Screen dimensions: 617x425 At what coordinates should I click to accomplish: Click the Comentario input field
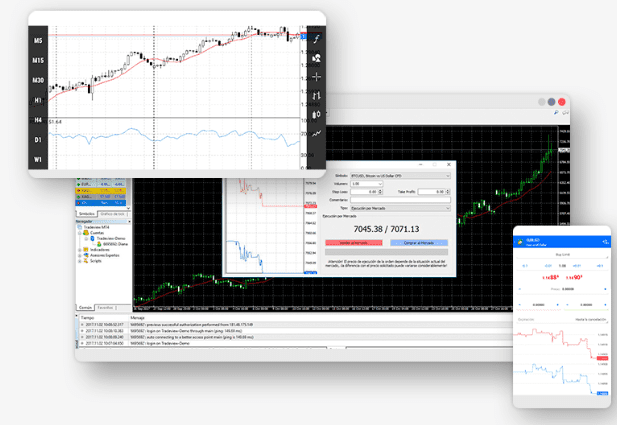400,200
